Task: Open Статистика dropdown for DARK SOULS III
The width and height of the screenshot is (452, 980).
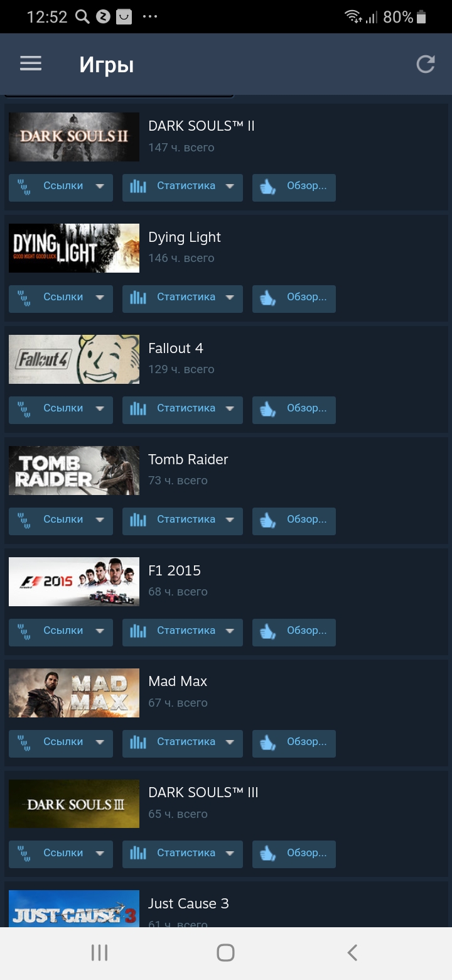Action: coord(183,854)
